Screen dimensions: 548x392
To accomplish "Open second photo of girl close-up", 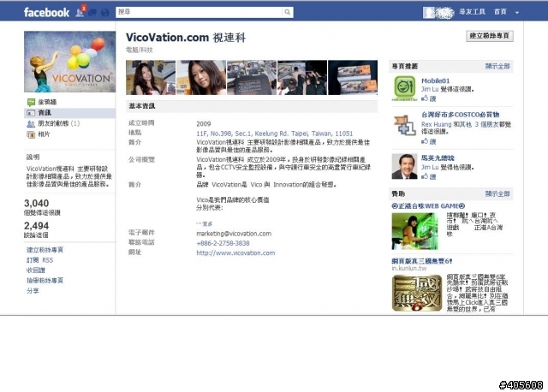I will point(201,77).
